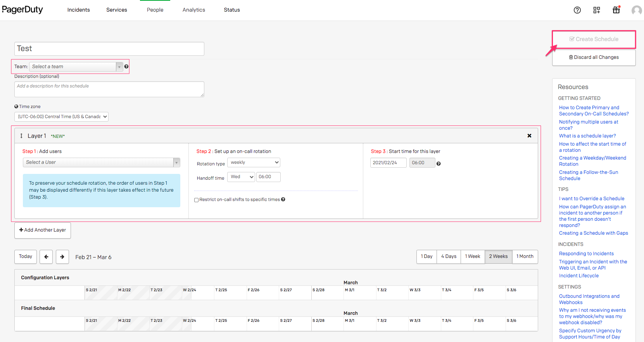Expand the Rotation type weekly dropdown
The image size is (644, 342).
(x=254, y=163)
